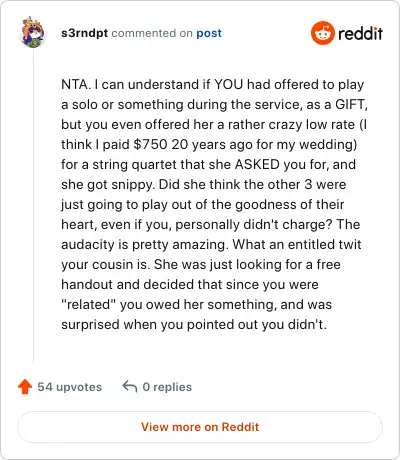400x460 pixels.
Task: Click the "audacity is pretty amazing" sentence
Action: point(143,244)
